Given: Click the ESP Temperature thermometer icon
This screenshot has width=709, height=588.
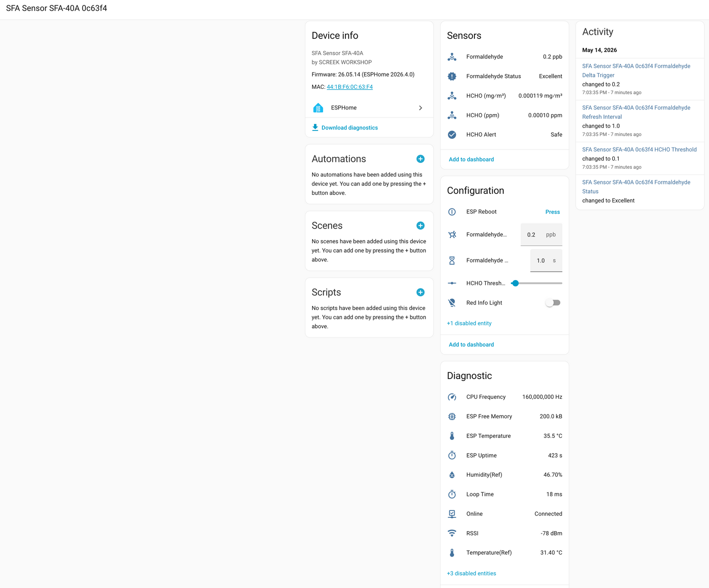Looking at the screenshot, I should (x=452, y=436).
